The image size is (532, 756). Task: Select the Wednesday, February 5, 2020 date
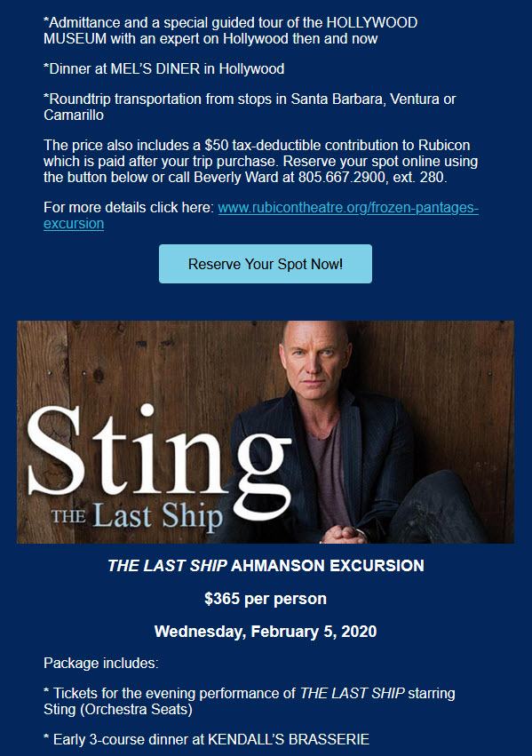click(x=266, y=632)
